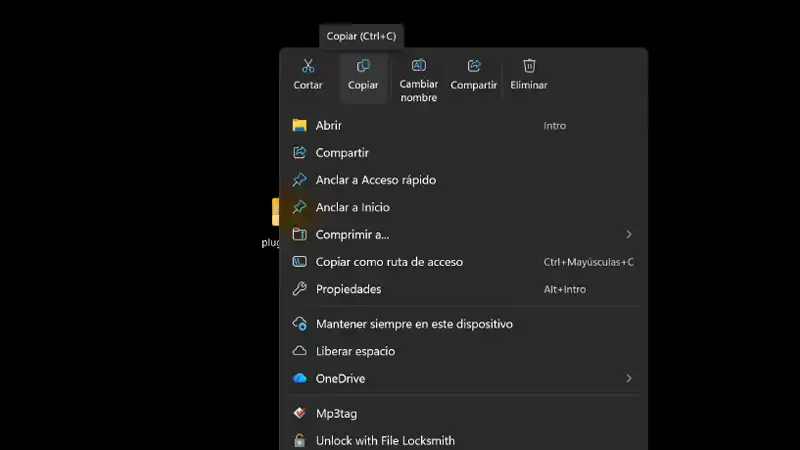The image size is (800, 450).
Task: Expand the OneDrive submenu chevron
Action: pyautogui.click(x=629, y=378)
